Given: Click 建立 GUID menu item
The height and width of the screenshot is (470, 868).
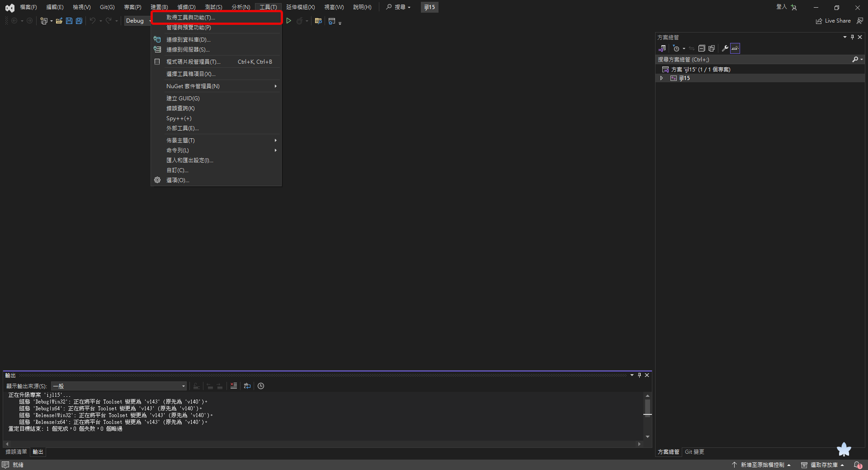Looking at the screenshot, I should [x=216, y=98].
